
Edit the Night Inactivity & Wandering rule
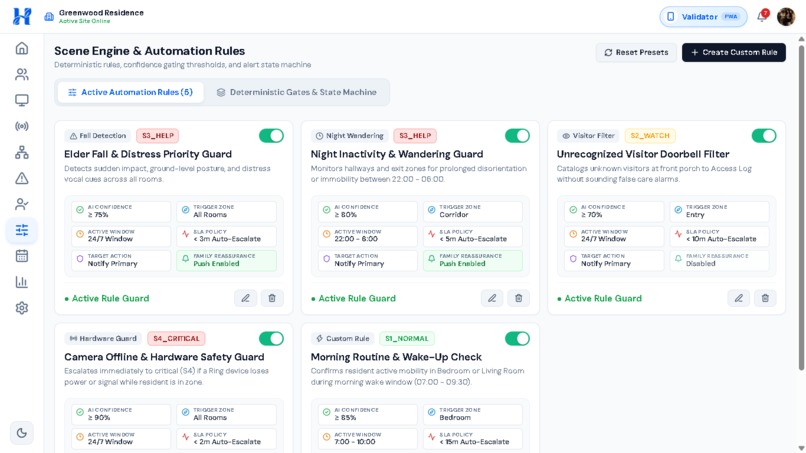[x=492, y=298]
